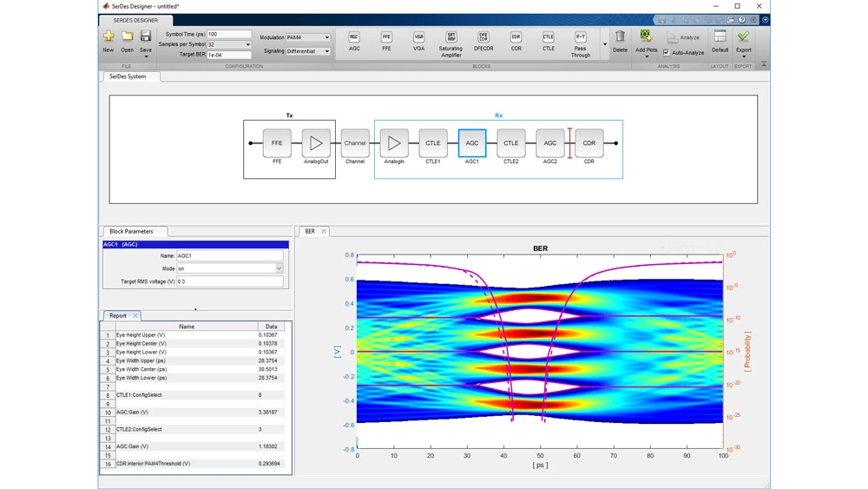
Task: Add a Saturating Amplifier block
Action: (450, 43)
